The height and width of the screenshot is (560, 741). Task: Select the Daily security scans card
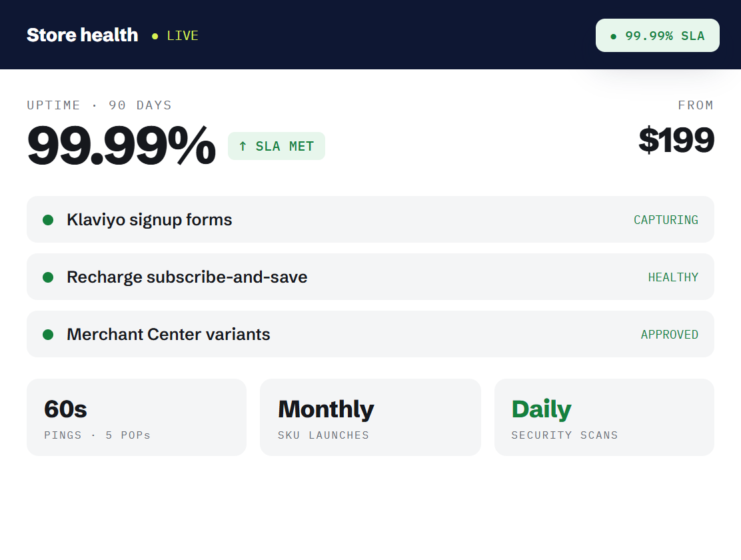pos(604,417)
